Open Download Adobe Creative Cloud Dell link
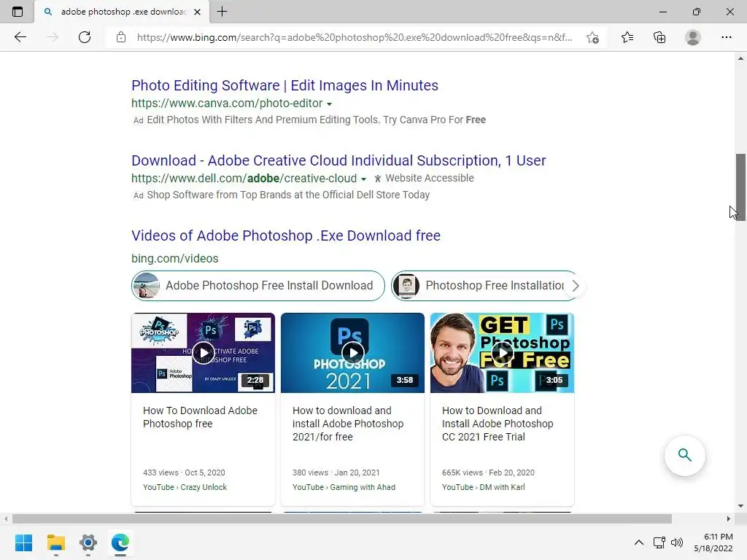 338,160
